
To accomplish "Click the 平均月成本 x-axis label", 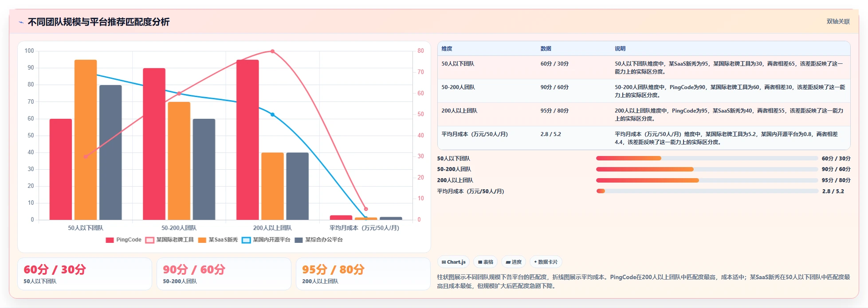I will tap(364, 228).
